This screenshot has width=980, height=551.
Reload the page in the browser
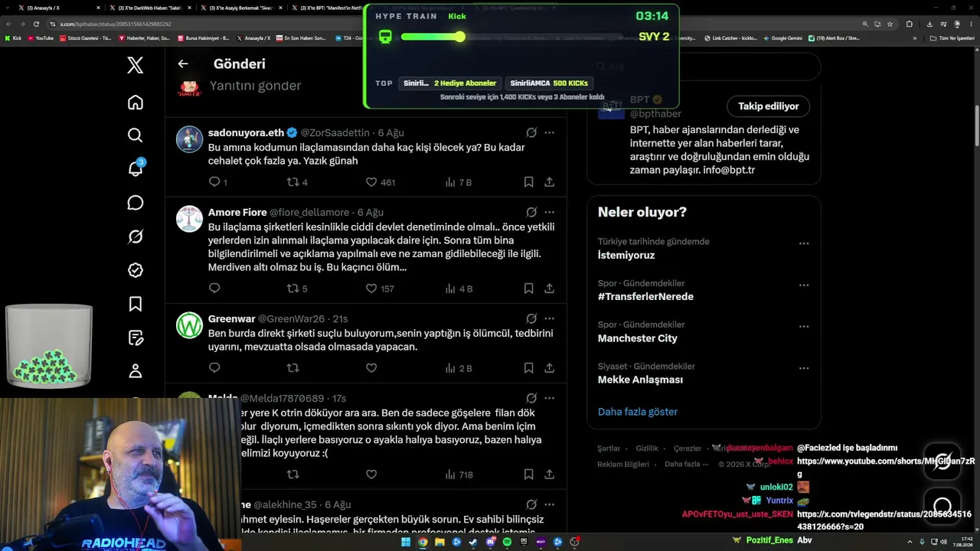click(36, 24)
